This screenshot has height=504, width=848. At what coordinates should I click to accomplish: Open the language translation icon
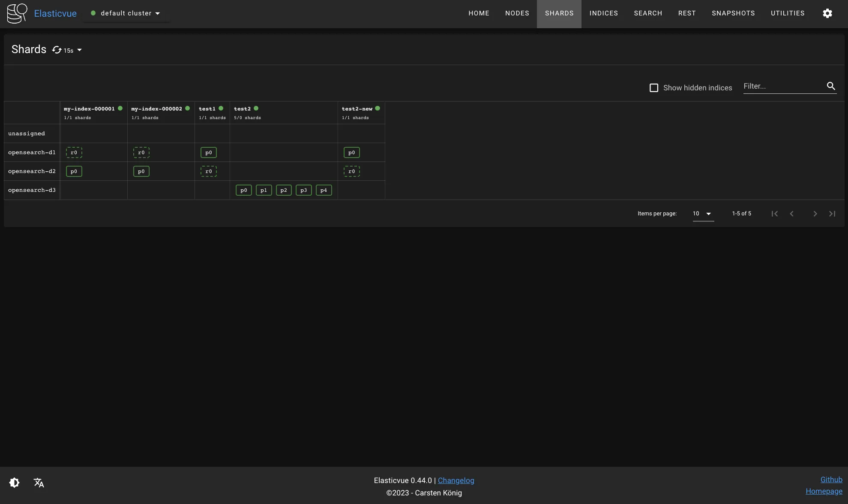pyautogui.click(x=39, y=483)
